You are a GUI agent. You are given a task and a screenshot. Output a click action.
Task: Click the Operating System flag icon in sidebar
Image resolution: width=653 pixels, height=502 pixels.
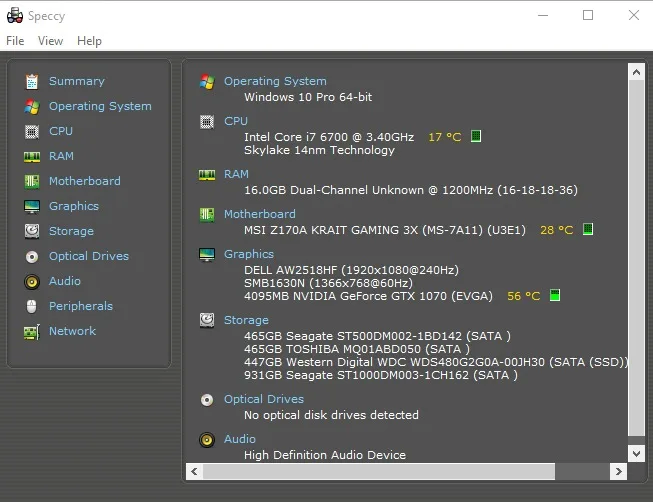click(x=32, y=107)
